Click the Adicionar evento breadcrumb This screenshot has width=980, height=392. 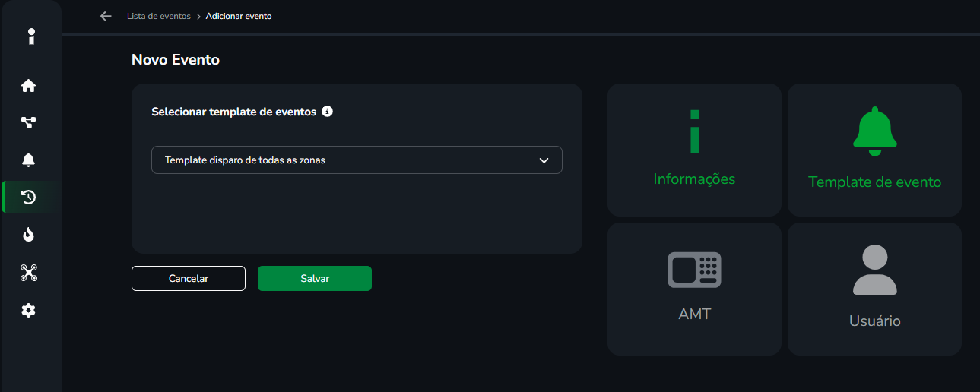[x=239, y=16]
